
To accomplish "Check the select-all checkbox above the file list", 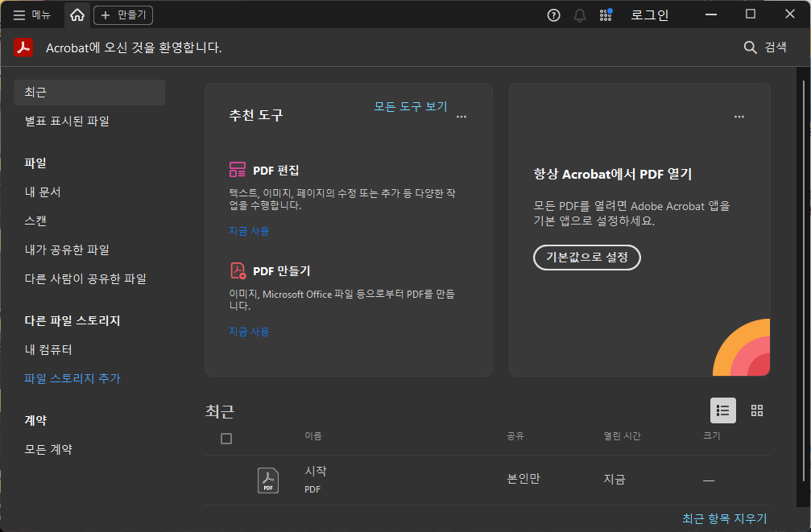I will (226, 438).
